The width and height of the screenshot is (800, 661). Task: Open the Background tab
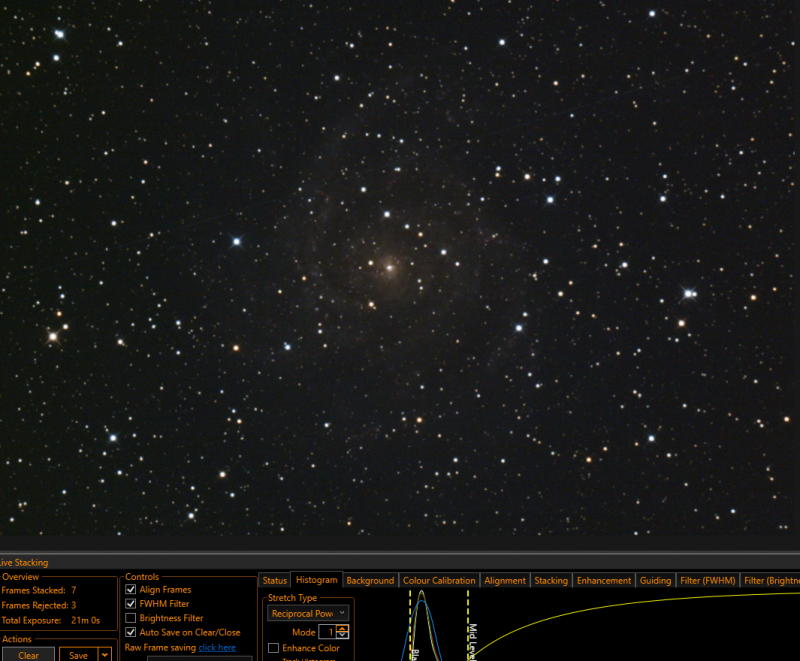coord(370,580)
